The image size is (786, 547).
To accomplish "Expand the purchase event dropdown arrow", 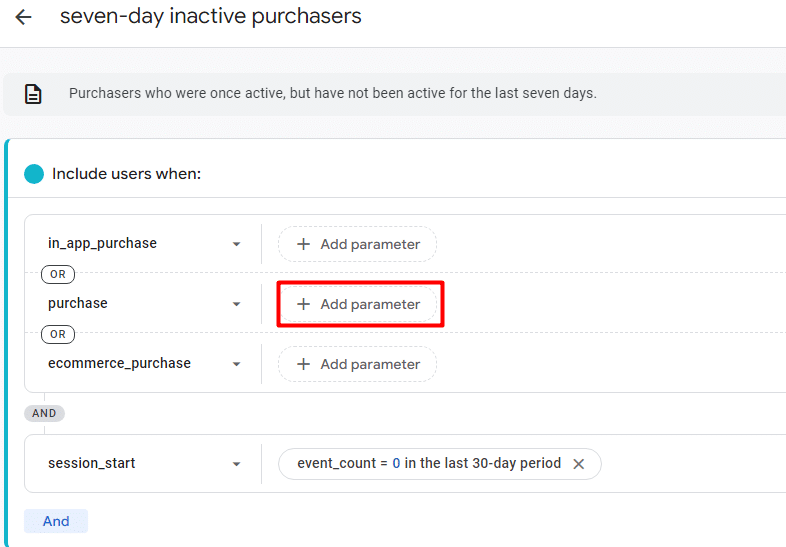I will pos(236,304).
